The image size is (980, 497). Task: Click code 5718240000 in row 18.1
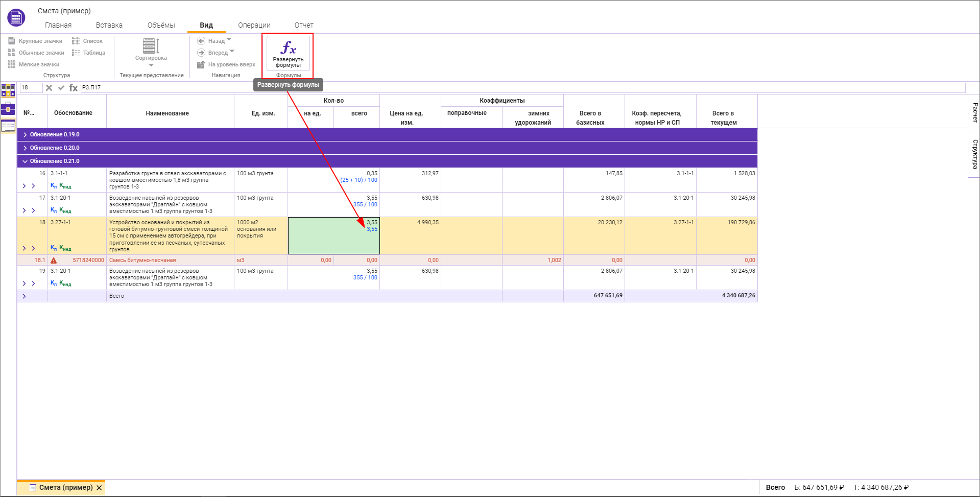point(88,261)
